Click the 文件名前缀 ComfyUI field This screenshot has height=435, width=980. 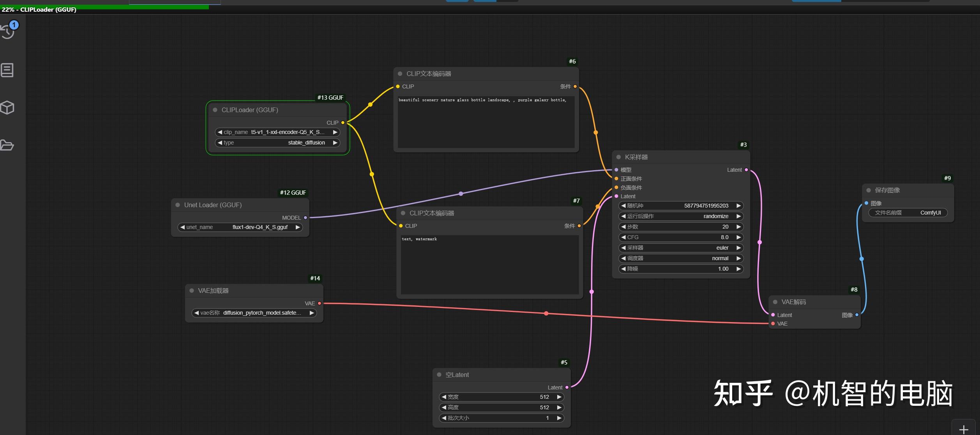908,213
